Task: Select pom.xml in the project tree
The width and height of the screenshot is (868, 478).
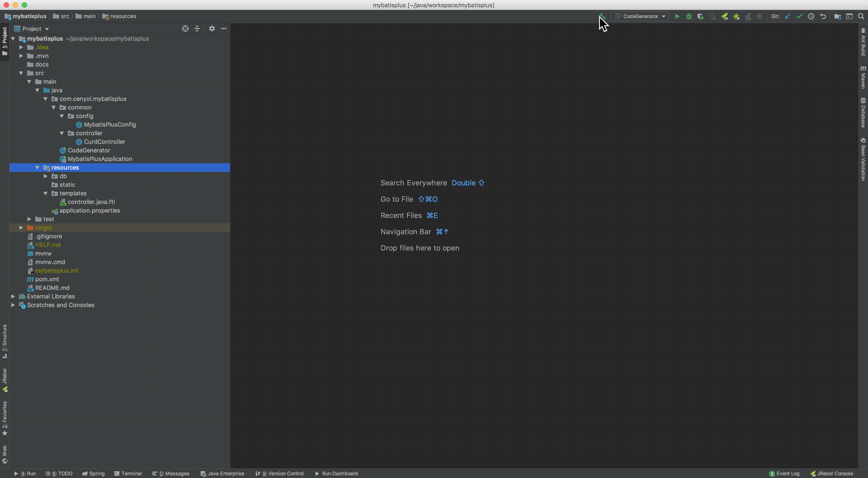Action: [x=47, y=279]
